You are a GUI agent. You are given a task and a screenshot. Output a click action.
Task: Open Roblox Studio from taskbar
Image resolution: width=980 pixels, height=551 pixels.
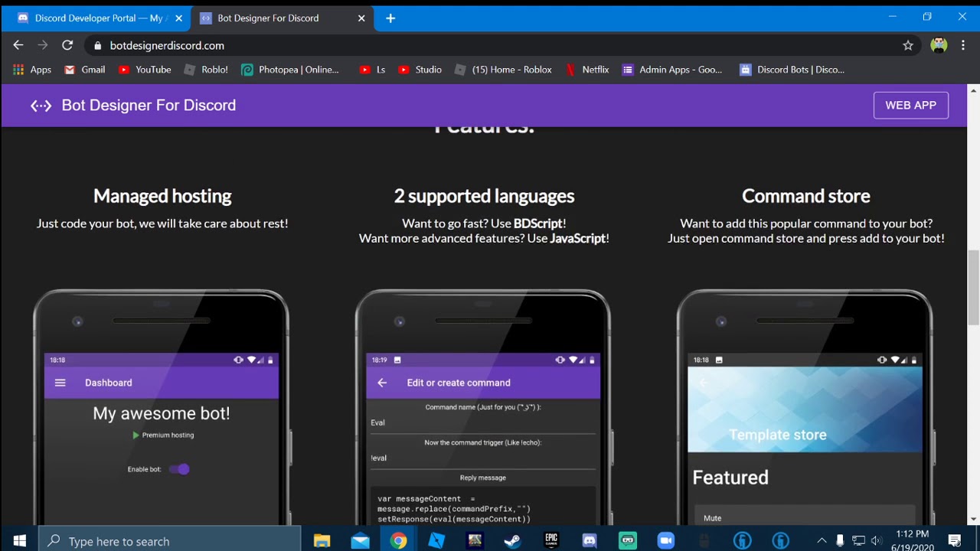click(x=436, y=541)
